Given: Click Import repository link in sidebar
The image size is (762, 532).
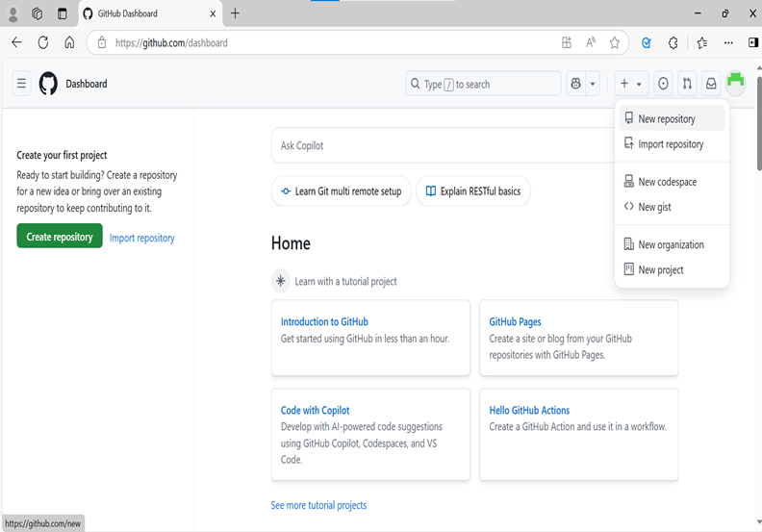Looking at the screenshot, I should pos(141,238).
